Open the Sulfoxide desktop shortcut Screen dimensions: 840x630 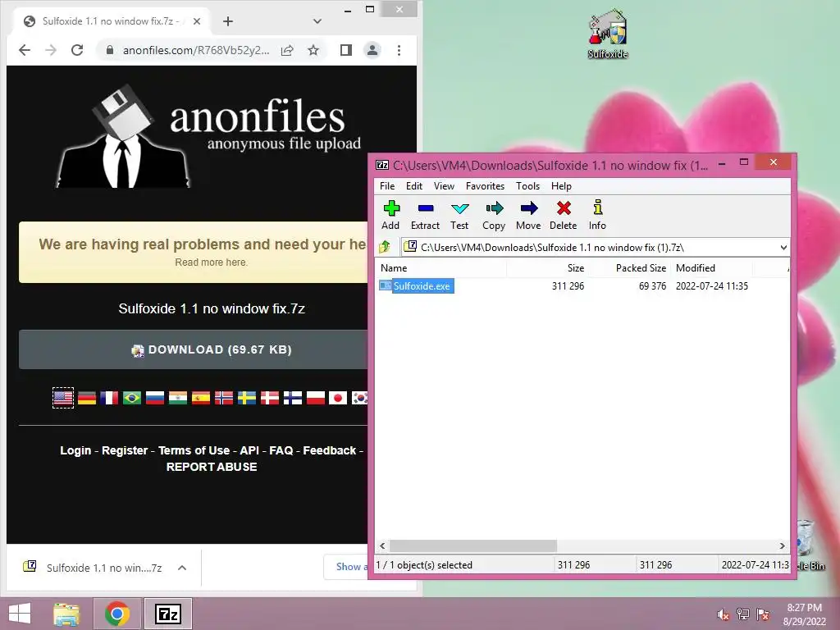pyautogui.click(x=608, y=34)
